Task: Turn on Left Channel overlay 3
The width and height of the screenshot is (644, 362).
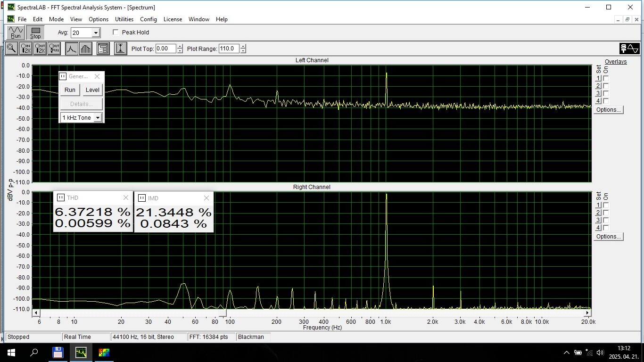Action: coord(606,93)
